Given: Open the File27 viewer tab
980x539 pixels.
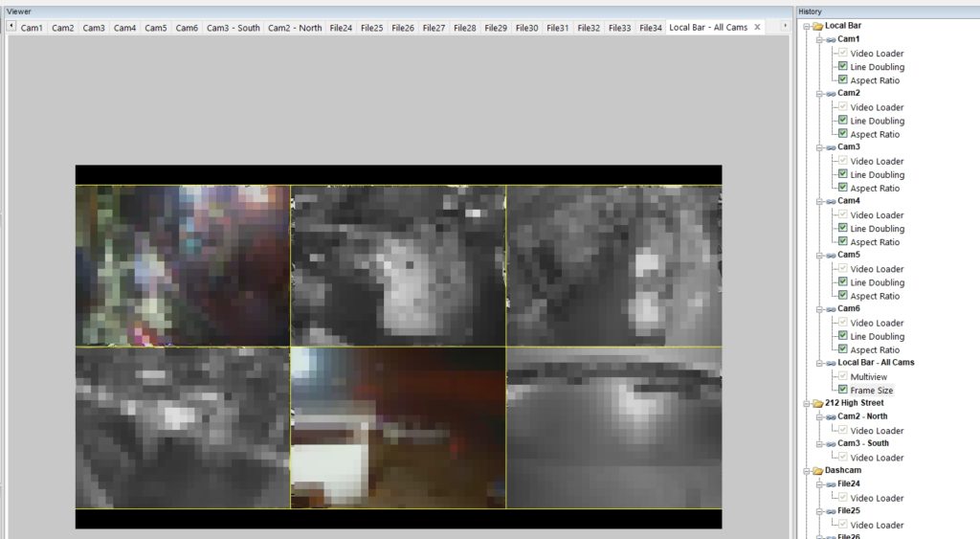Looking at the screenshot, I should tap(434, 28).
